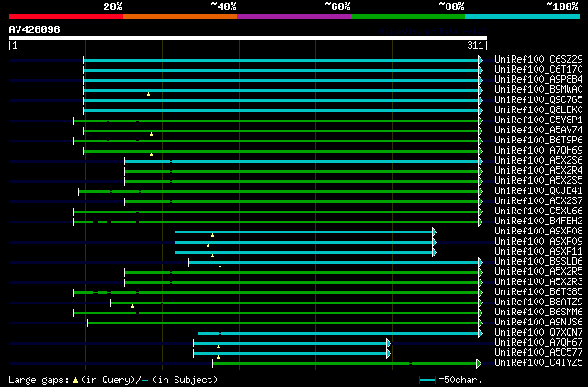Screen dimensions: 588x387
Task: Click the cyan alignment bar for B9SLD6
Action: click(x=334, y=262)
